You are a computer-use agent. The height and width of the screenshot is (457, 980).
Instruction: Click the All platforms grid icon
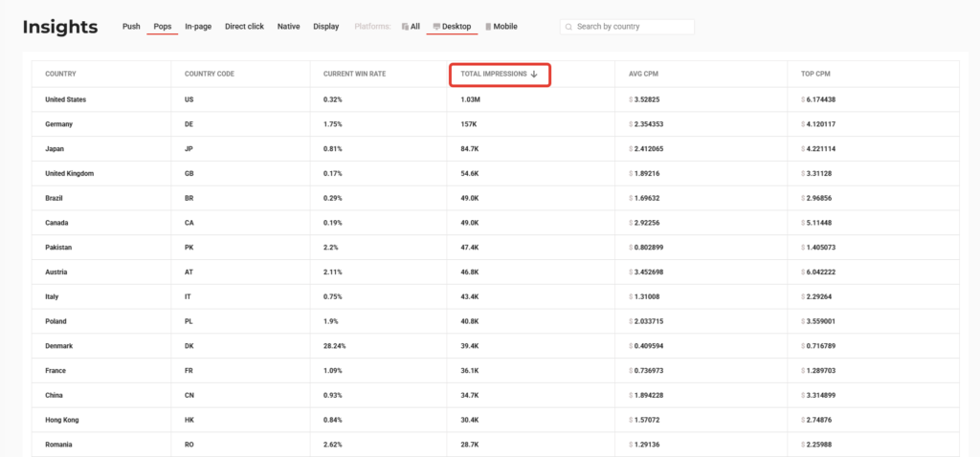(x=405, y=27)
